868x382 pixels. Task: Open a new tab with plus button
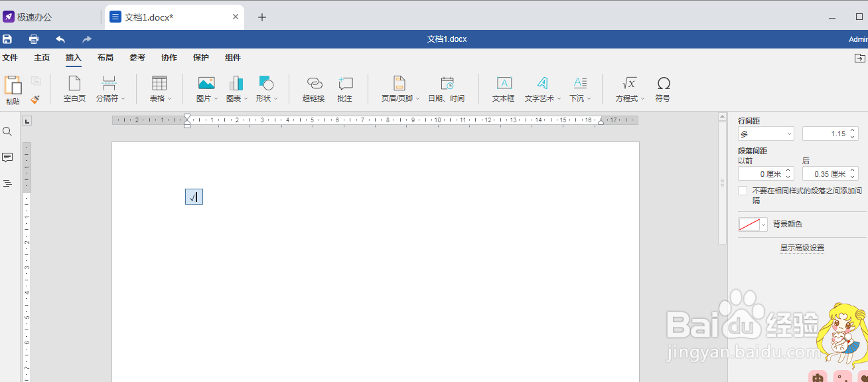262,17
